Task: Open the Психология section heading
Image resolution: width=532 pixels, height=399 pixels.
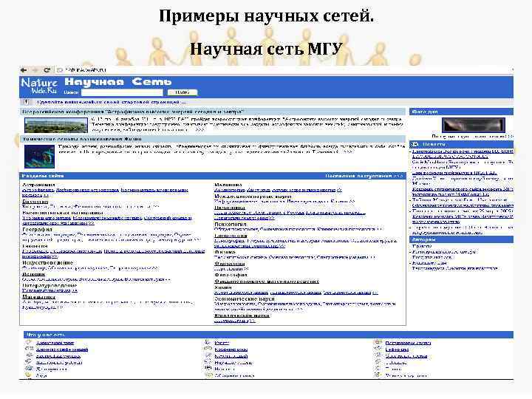Action: click(x=231, y=225)
